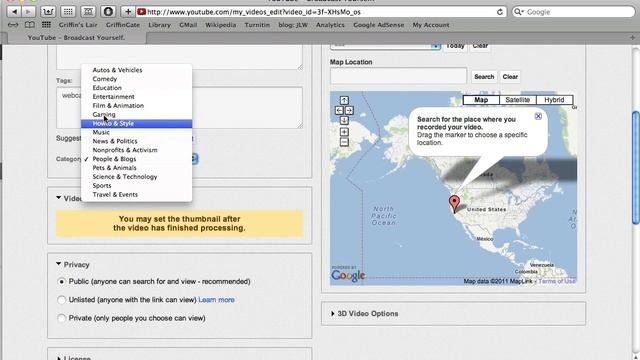Screen dimensions: 640x360
Task: Choose Pets & Animals category
Action: pyautogui.click(x=136, y=168)
